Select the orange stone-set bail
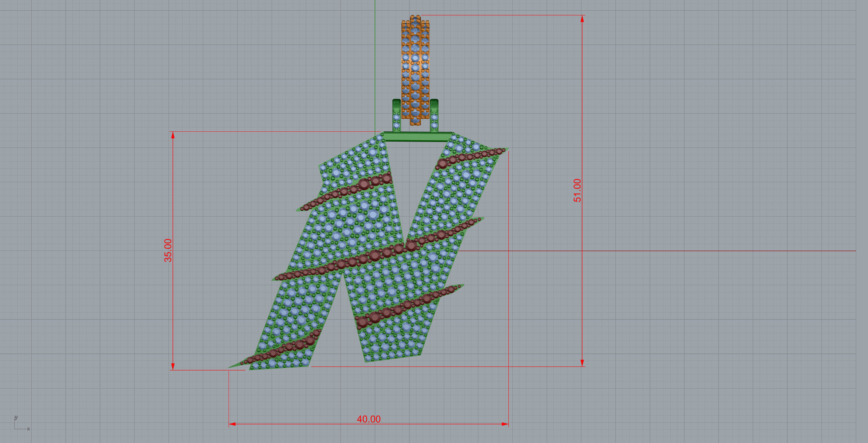Screen dimensions: 868x443 click(x=415, y=70)
